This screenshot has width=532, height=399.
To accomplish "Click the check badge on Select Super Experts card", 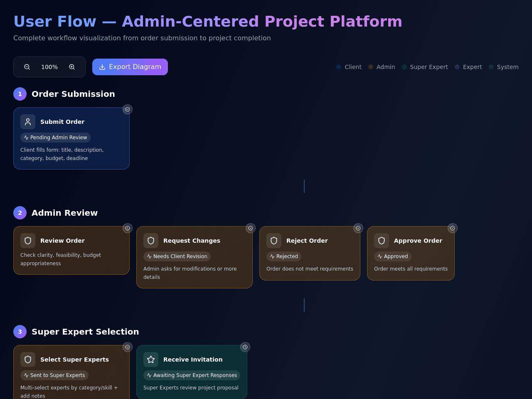I will click(128, 347).
